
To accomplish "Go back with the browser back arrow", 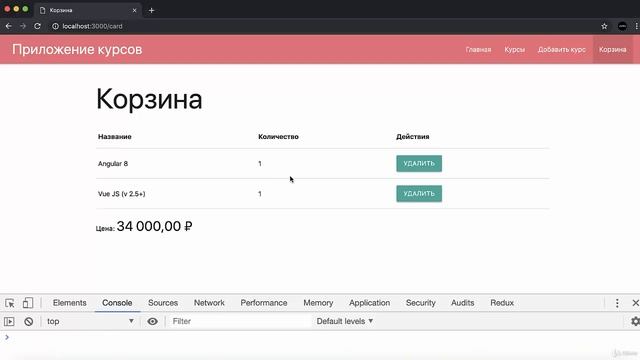I will (x=9, y=26).
